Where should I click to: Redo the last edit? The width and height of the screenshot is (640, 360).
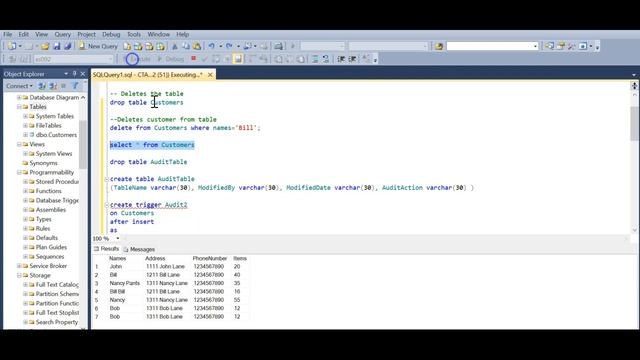pyautogui.click(x=229, y=46)
